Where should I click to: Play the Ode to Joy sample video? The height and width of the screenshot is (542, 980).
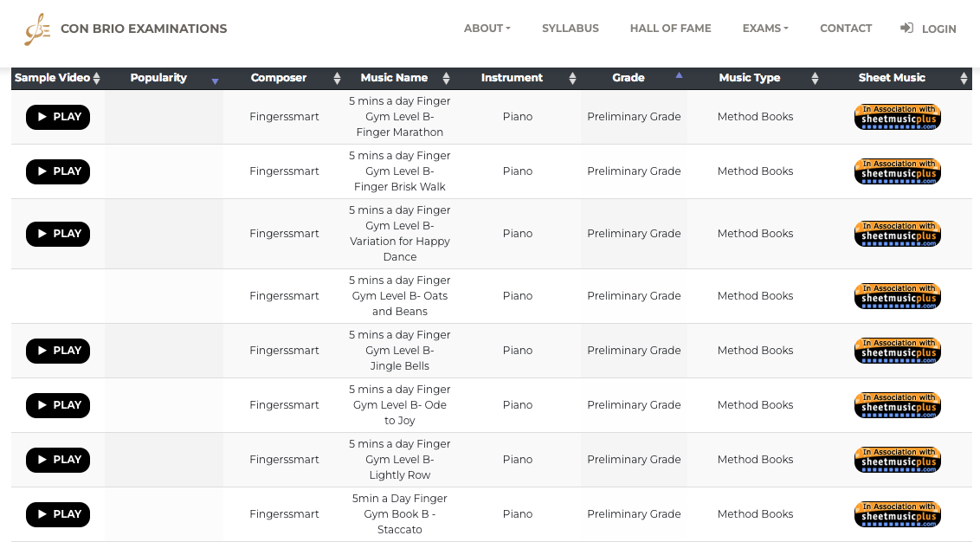(58, 405)
